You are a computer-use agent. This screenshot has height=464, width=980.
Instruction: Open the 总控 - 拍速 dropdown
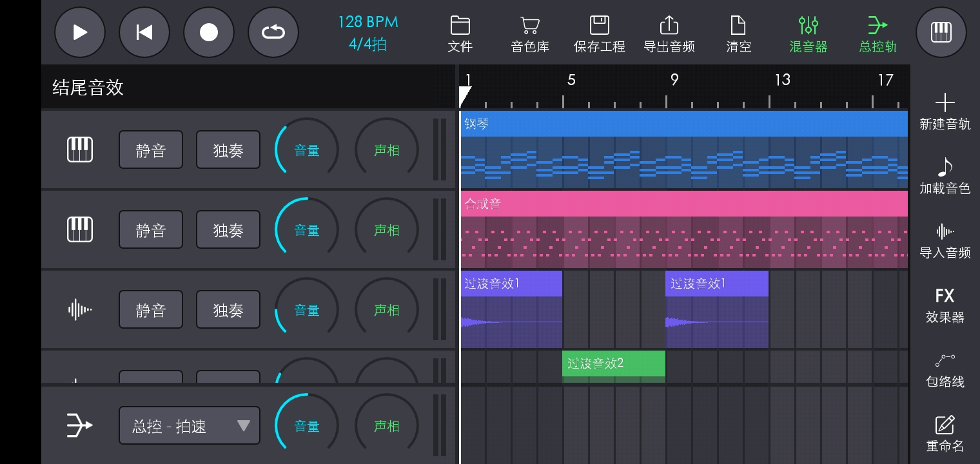[190, 425]
